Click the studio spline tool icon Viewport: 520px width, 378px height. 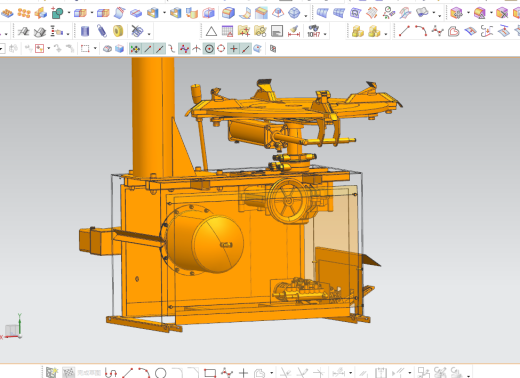point(437,31)
